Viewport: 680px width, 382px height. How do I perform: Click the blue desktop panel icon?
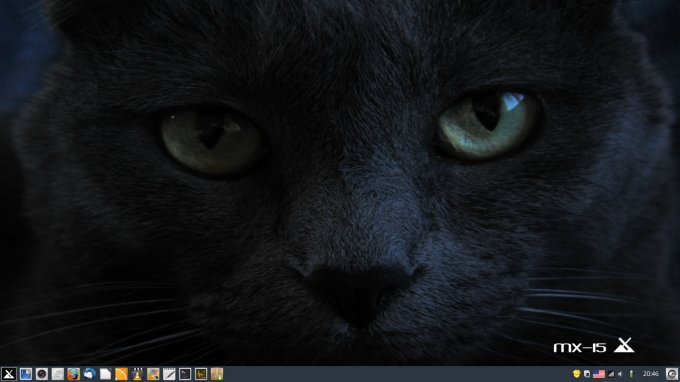tap(26, 374)
